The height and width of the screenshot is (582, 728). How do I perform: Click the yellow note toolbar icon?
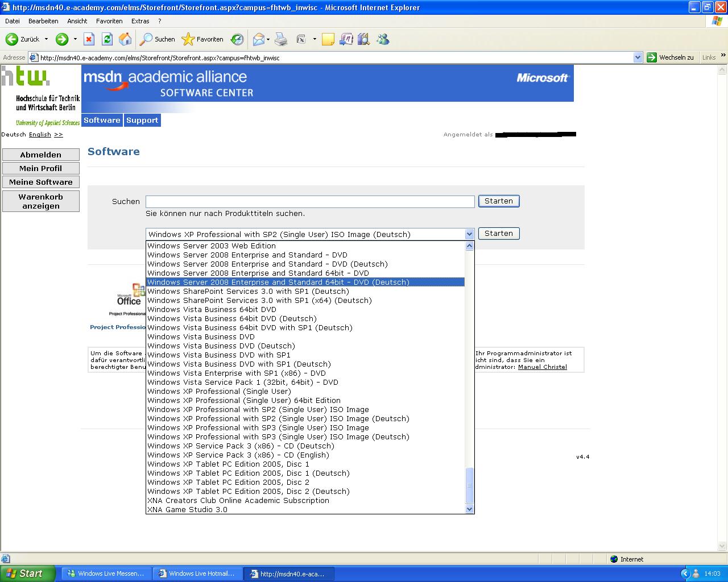(x=328, y=39)
